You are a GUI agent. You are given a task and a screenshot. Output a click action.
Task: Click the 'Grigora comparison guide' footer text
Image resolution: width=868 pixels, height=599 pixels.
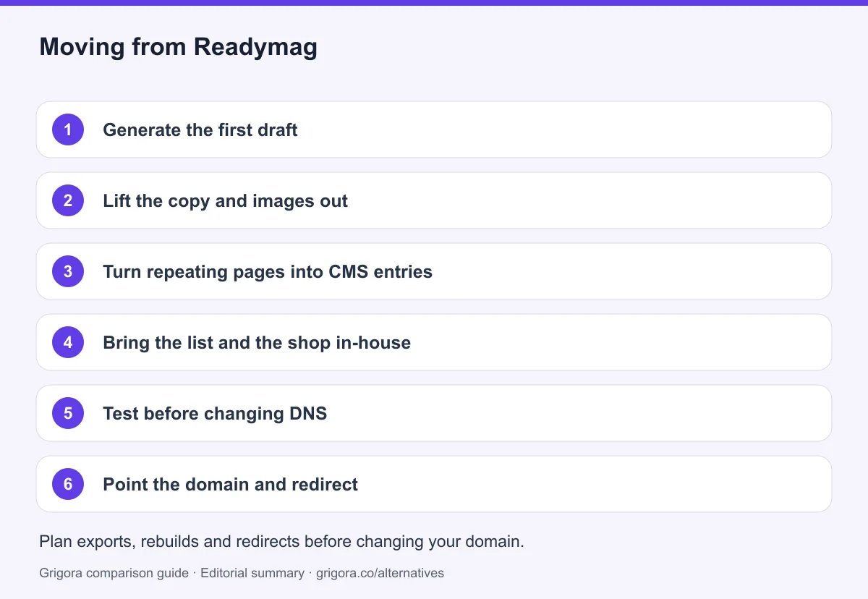114,573
